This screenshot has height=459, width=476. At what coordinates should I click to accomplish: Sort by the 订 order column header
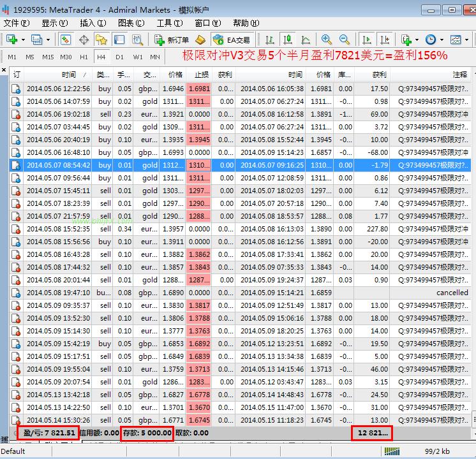click(17, 75)
